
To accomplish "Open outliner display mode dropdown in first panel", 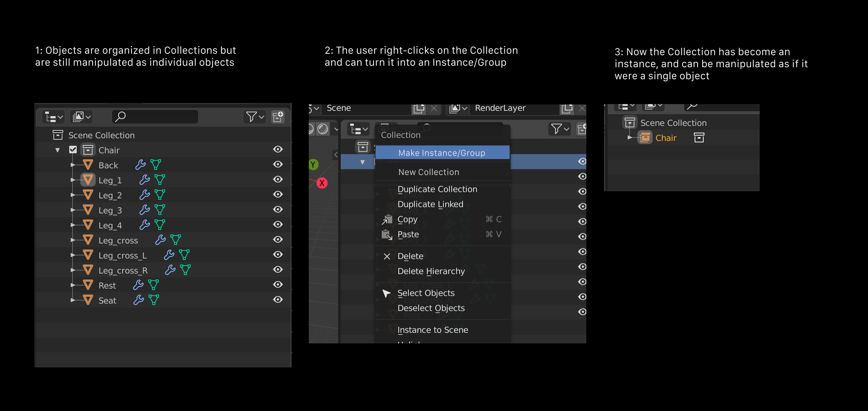I will [53, 117].
